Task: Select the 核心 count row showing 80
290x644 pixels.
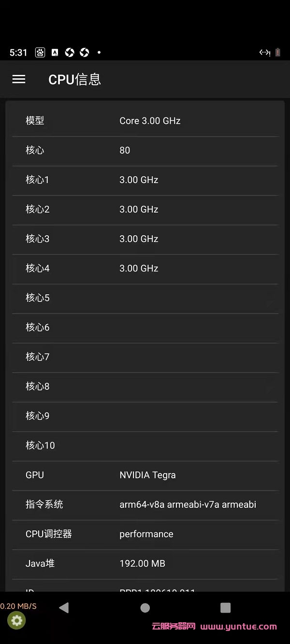Action: [145, 150]
